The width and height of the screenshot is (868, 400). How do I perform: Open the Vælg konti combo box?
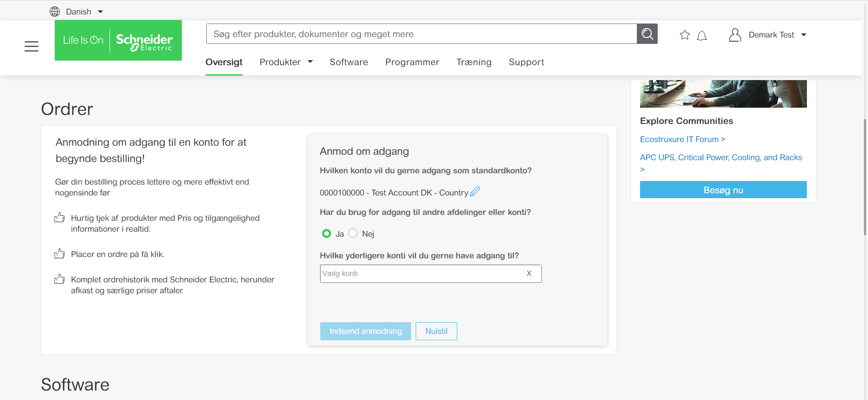tap(431, 274)
